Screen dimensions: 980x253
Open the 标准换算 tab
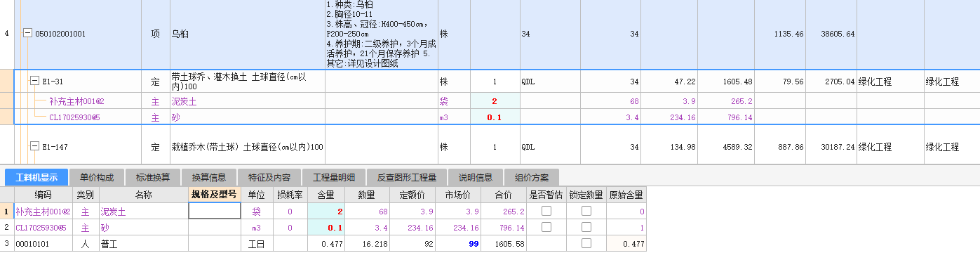pos(153,176)
